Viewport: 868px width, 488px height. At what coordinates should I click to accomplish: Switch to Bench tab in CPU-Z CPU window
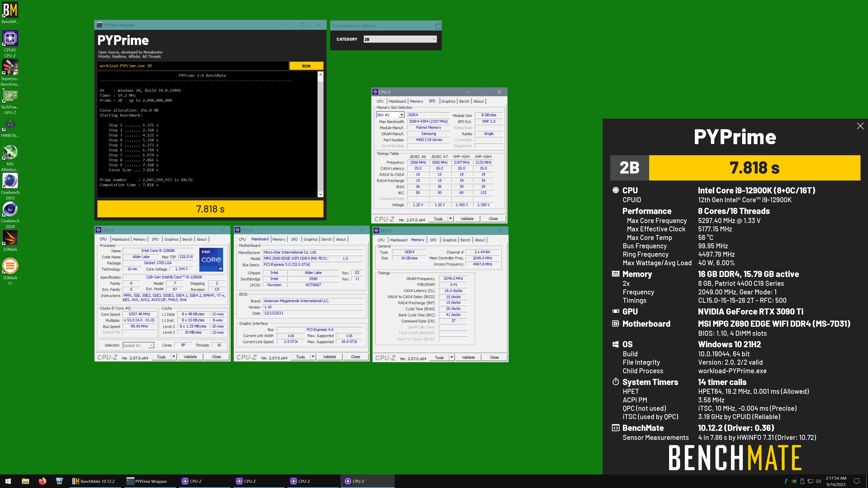point(187,239)
